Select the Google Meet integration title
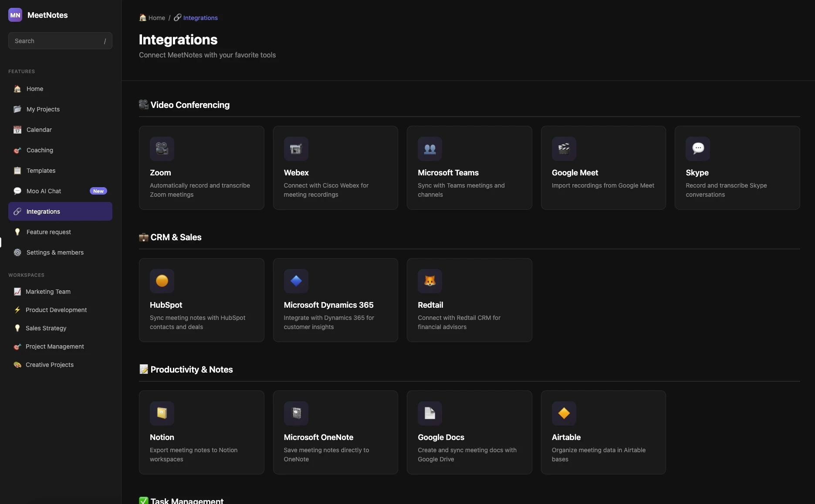Viewport: 815px width, 504px height. [x=575, y=173]
